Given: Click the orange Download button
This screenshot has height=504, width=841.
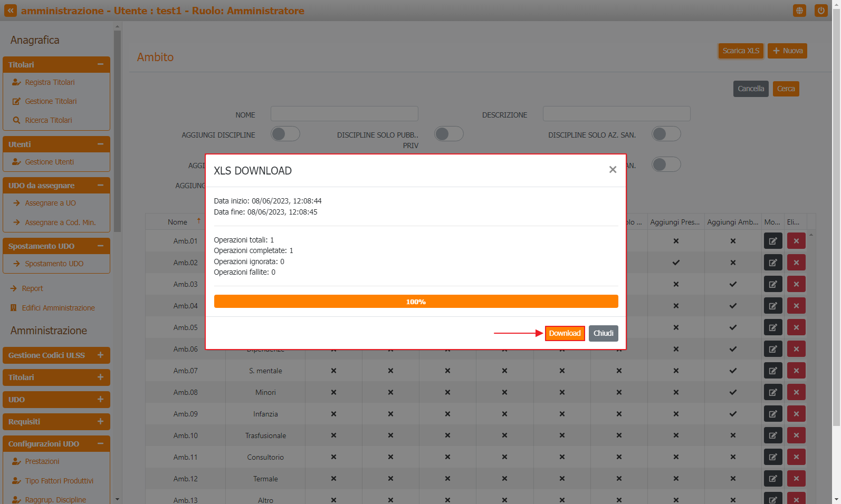Looking at the screenshot, I should [565, 333].
